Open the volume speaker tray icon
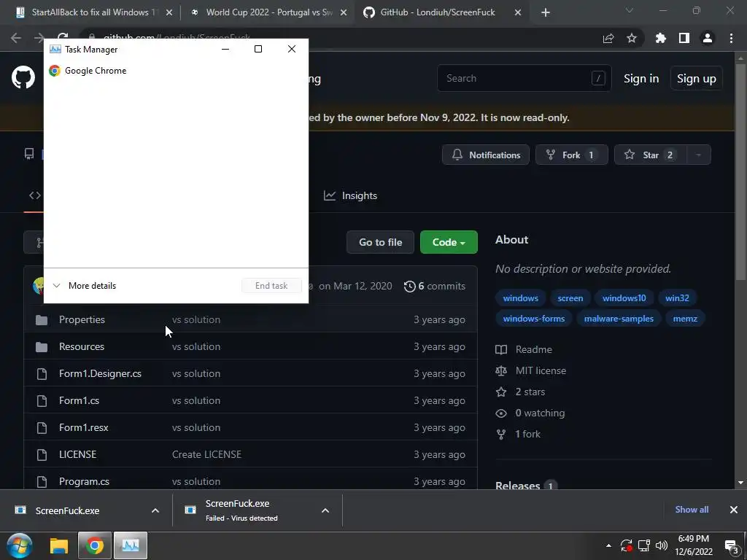The width and height of the screenshot is (747, 560). coord(662,545)
